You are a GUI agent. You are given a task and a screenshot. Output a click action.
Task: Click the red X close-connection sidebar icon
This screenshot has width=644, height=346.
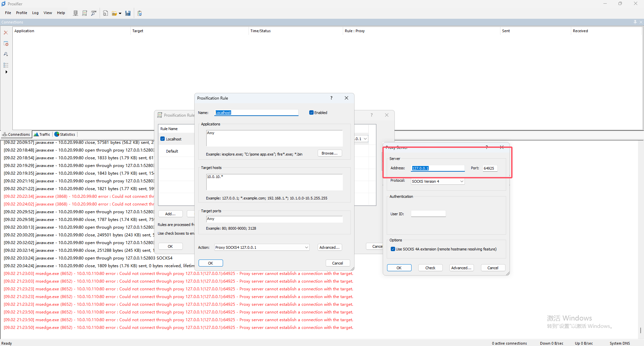6,33
